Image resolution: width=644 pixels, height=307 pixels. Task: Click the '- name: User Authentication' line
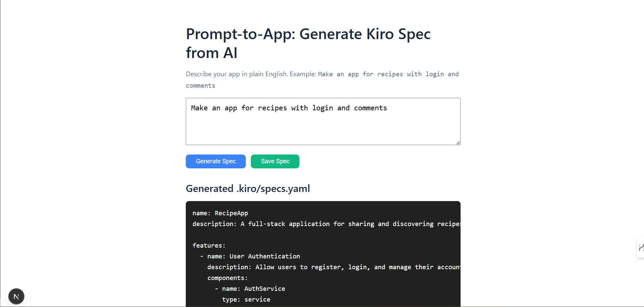[250, 256]
